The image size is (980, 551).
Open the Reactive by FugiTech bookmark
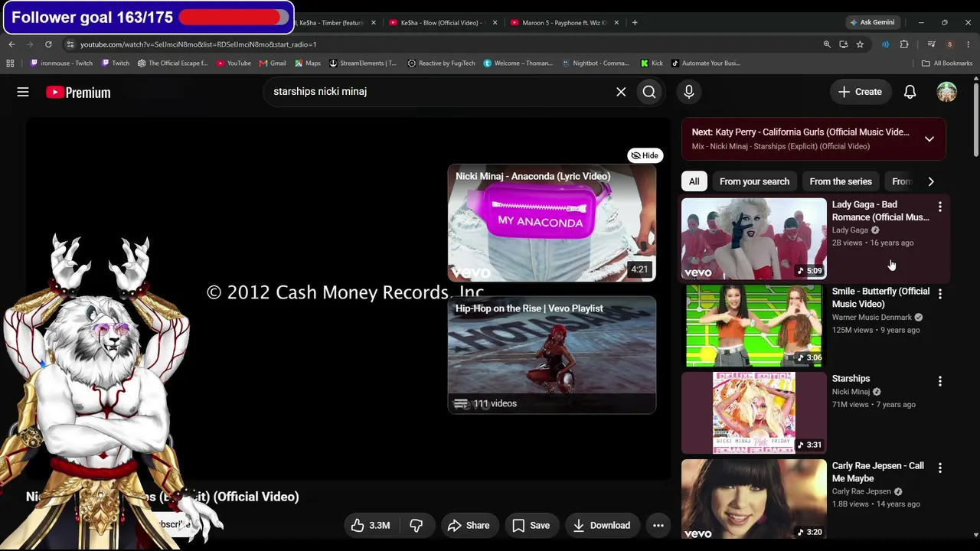[441, 64]
